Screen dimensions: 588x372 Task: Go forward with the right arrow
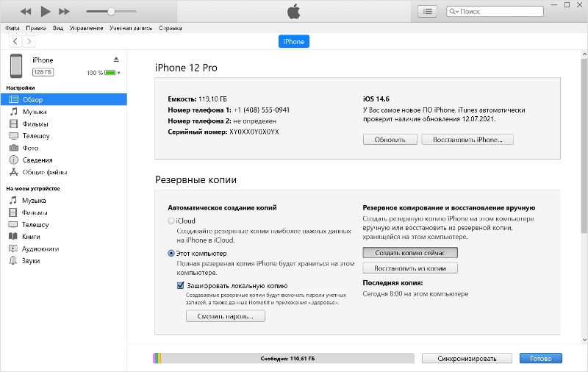(29, 41)
